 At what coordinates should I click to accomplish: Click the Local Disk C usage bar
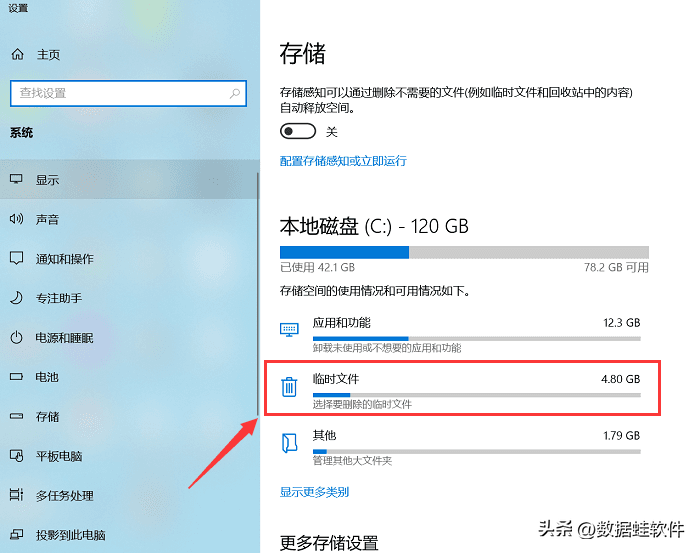(x=464, y=252)
